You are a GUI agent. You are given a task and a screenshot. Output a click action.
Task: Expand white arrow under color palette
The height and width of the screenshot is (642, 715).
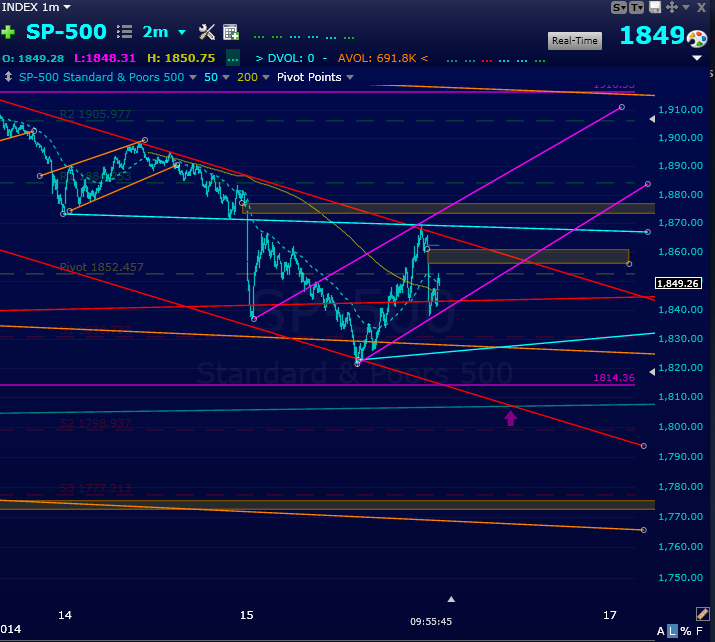click(697, 58)
